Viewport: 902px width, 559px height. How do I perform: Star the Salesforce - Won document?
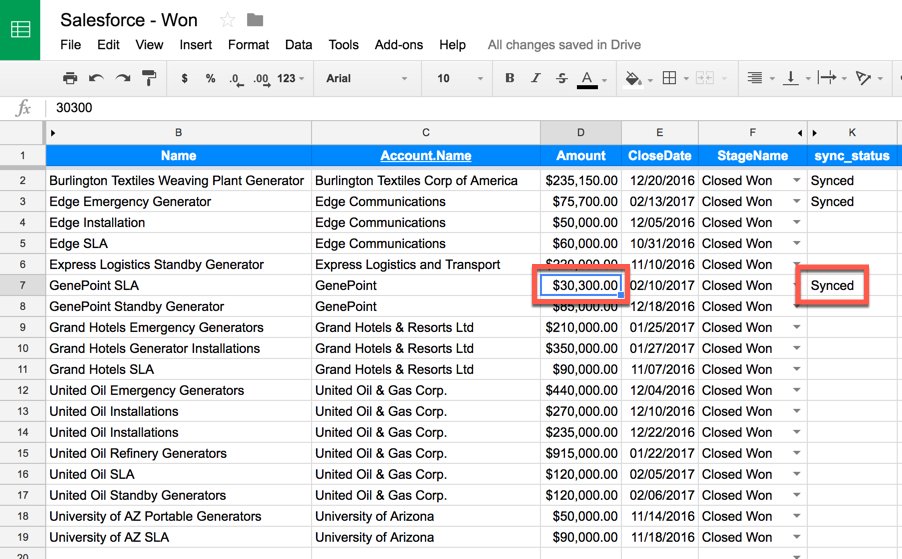point(227,20)
